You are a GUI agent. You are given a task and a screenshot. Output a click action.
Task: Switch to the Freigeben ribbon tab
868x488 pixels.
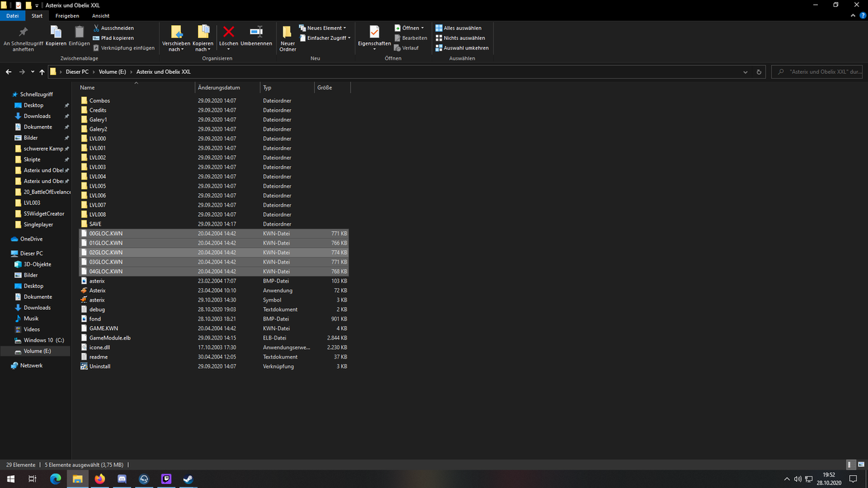pos(67,16)
